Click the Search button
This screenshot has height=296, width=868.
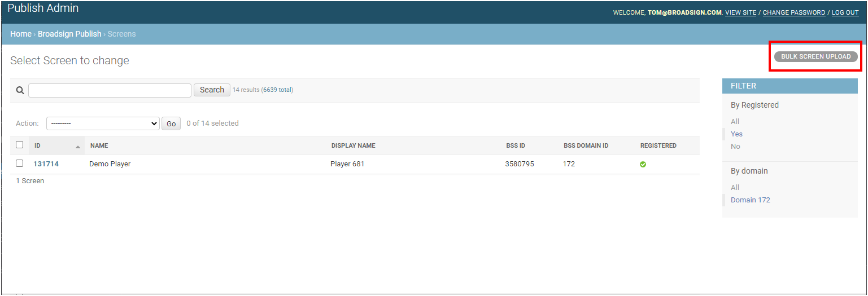(212, 90)
